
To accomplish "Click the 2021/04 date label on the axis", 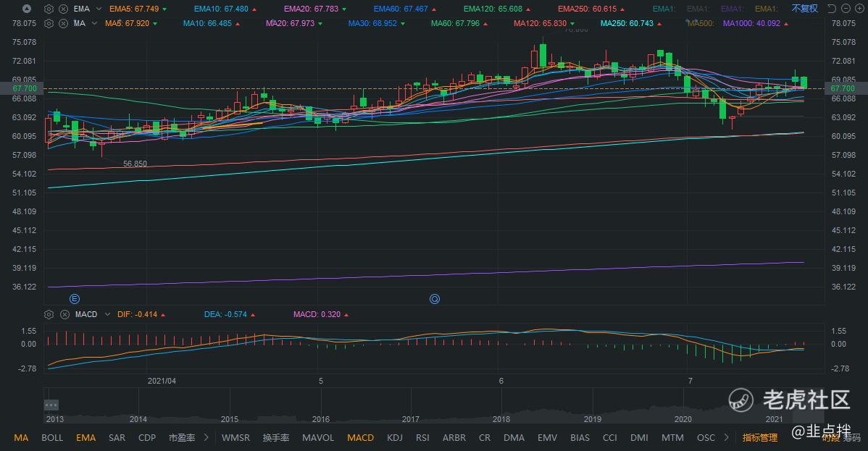I will [162, 381].
